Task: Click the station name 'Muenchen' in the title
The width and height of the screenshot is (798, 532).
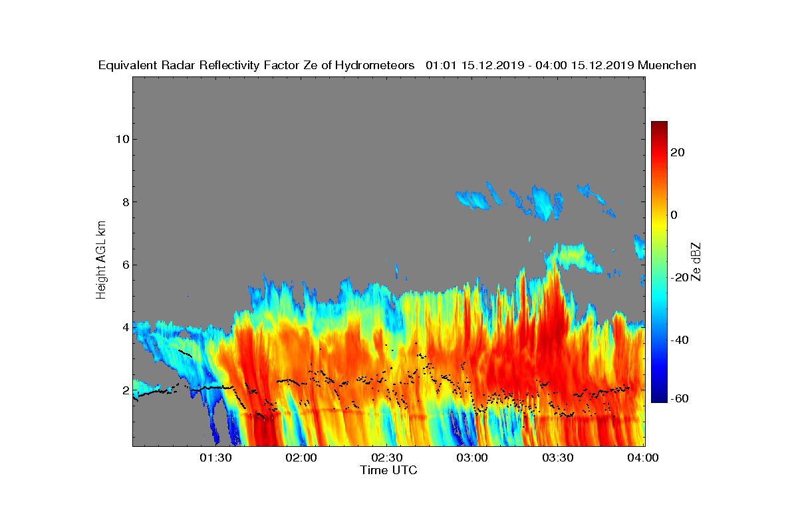Action: click(x=667, y=65)
